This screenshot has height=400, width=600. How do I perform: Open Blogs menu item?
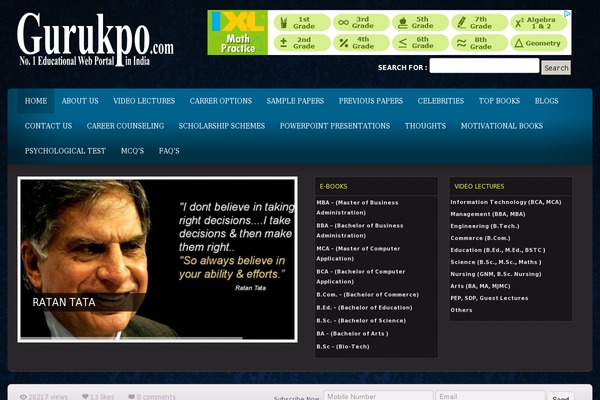546,101
